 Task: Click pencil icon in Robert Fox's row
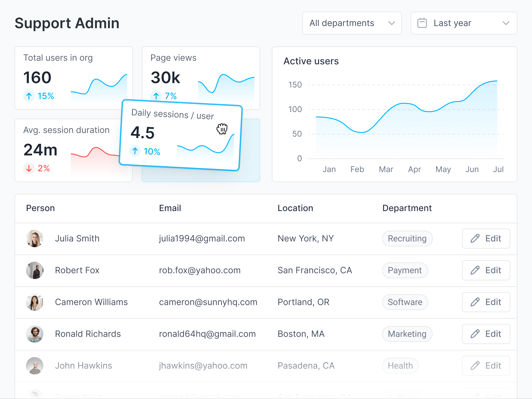click(475, 270)
